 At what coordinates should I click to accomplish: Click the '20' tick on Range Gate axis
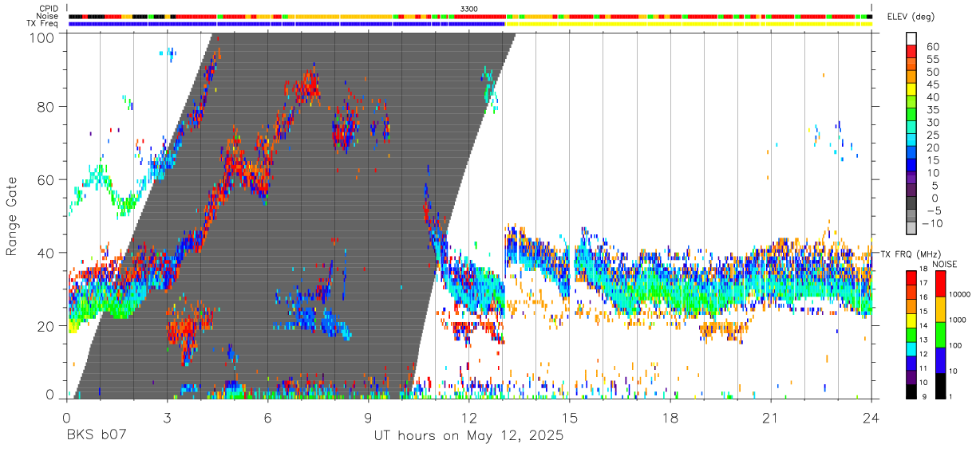coord(45,325)
